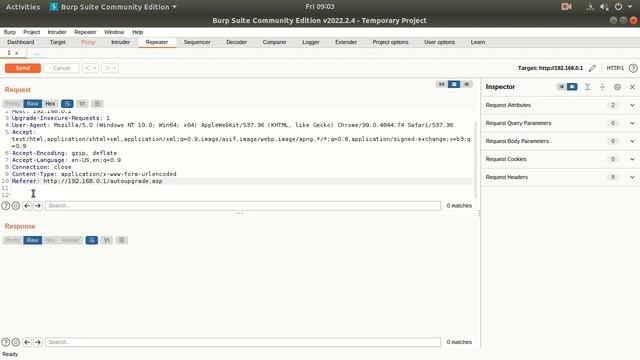Open the Intruder menu
The width and height of the screenshot is (640, 360).
pos(57,32)
